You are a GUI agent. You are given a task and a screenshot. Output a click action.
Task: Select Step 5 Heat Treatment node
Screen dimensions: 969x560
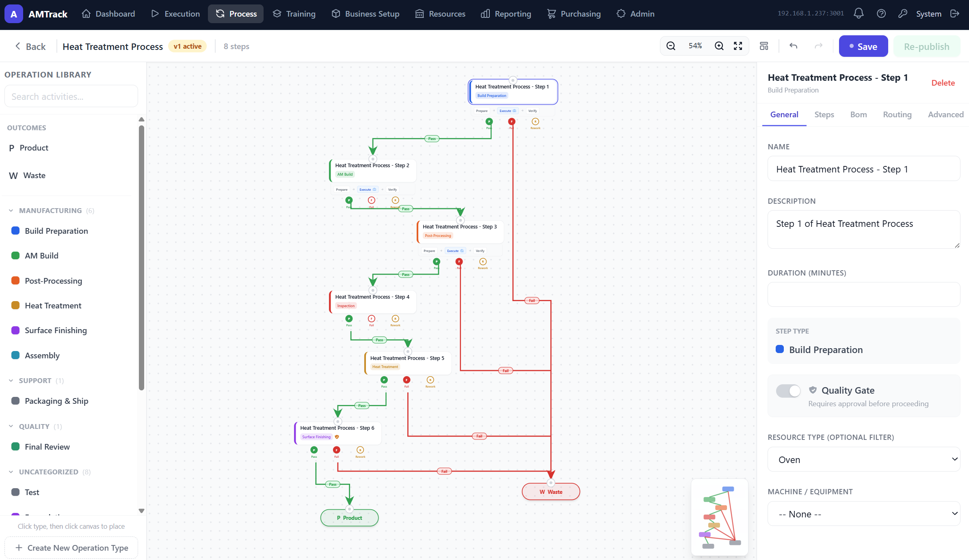pos(408,362)
